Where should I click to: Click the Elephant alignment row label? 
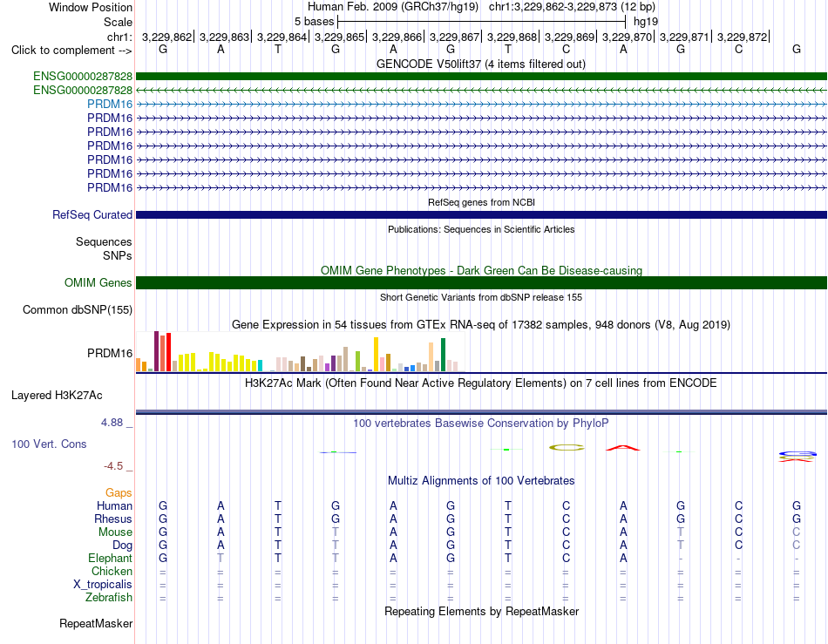[110, 559]
